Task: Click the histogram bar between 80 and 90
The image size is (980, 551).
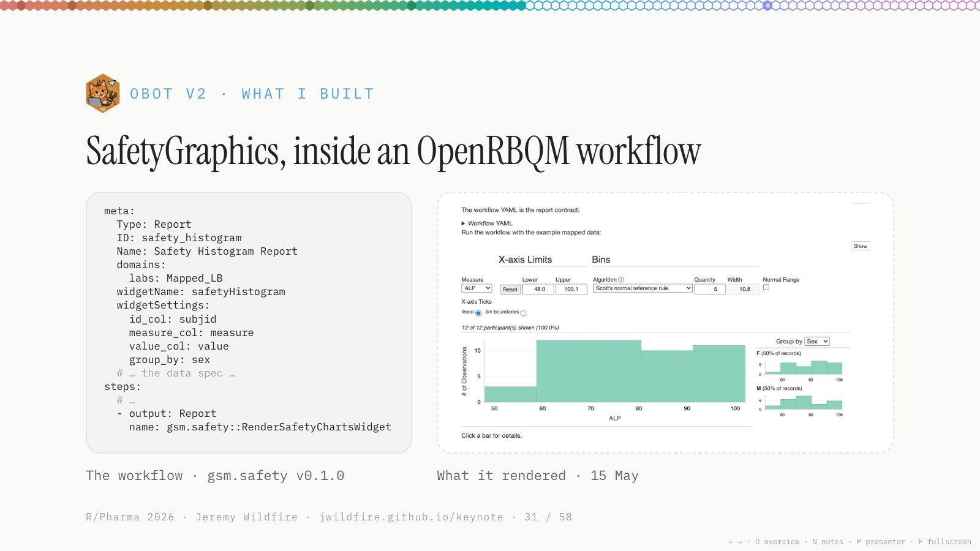Action: click(x=667, y=377)
